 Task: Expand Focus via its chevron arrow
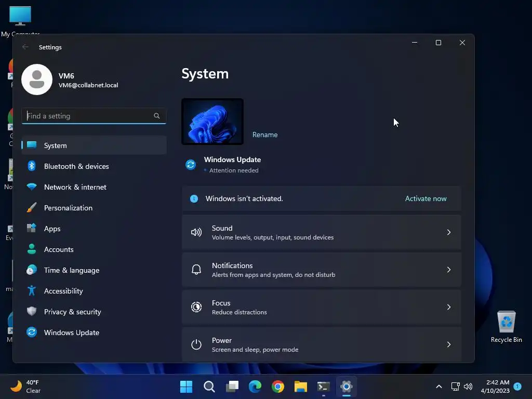pyautogui.click(x=448, y=307)
